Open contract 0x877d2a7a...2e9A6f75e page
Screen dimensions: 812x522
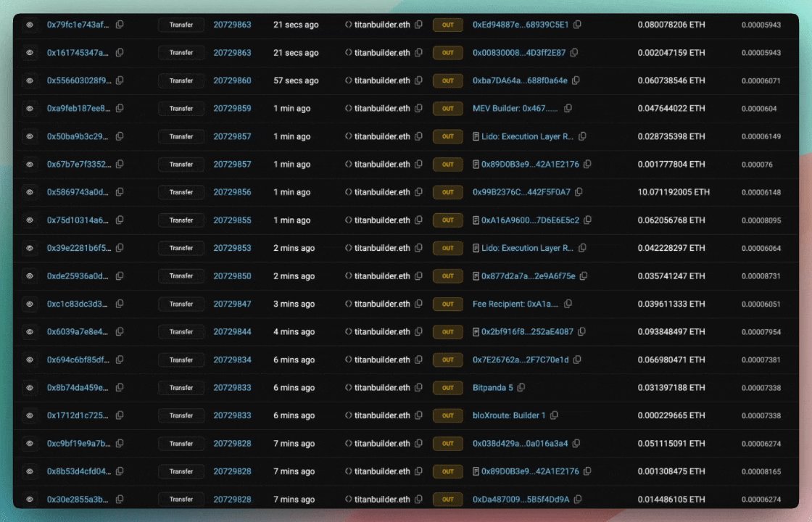529,276
